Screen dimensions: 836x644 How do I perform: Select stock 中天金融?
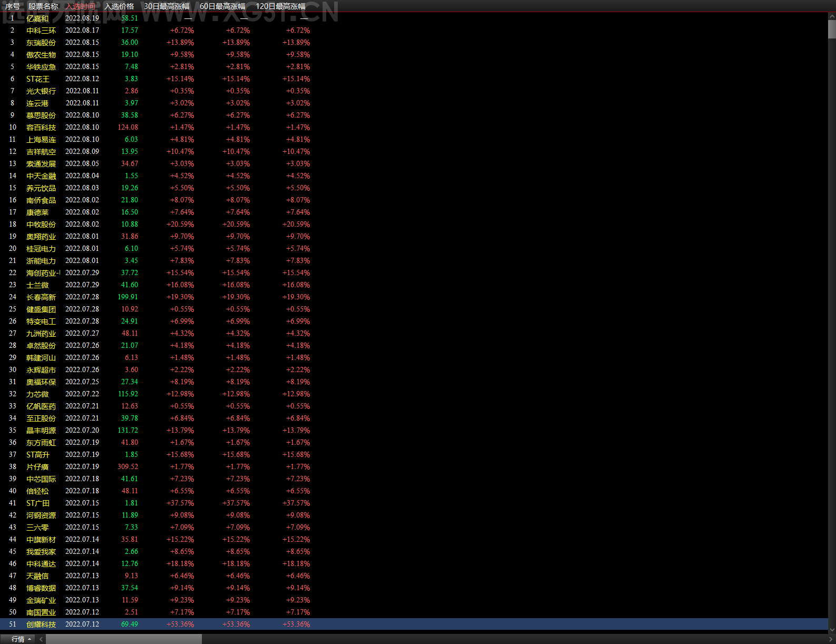pyautogui.click(x=41, y=176)
